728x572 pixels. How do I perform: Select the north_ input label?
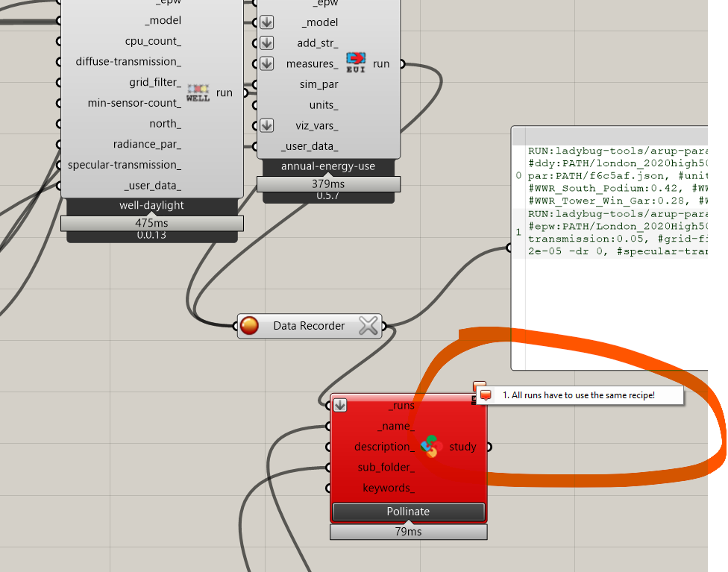166,124
